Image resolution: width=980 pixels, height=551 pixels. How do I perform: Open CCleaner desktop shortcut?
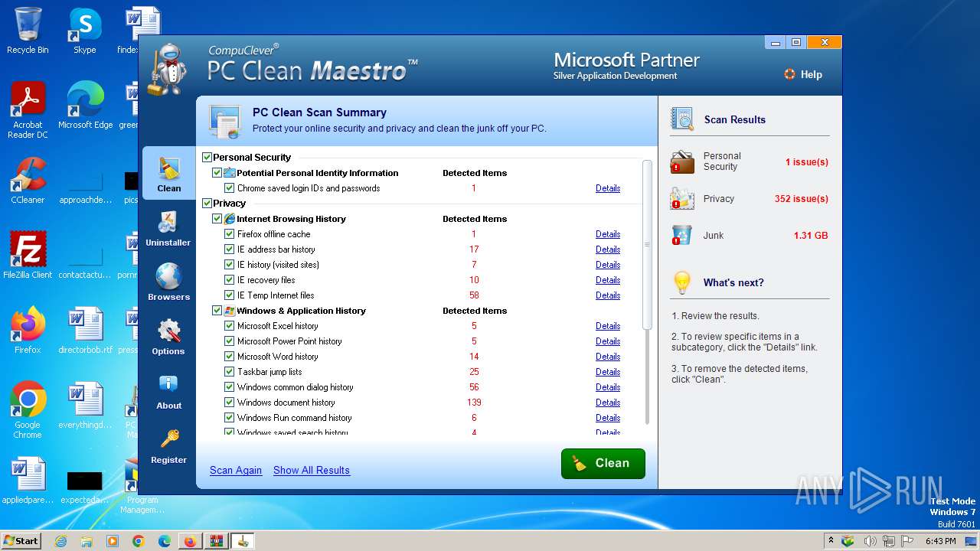click(28, 181)
